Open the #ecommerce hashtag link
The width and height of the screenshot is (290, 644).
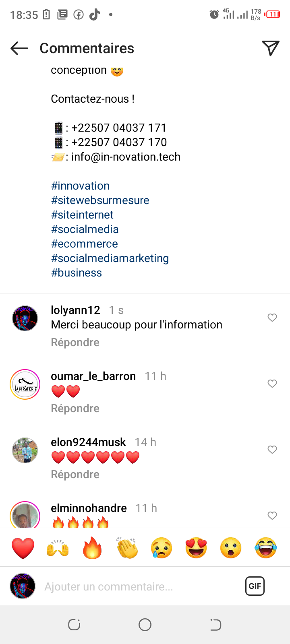(85, 244)
